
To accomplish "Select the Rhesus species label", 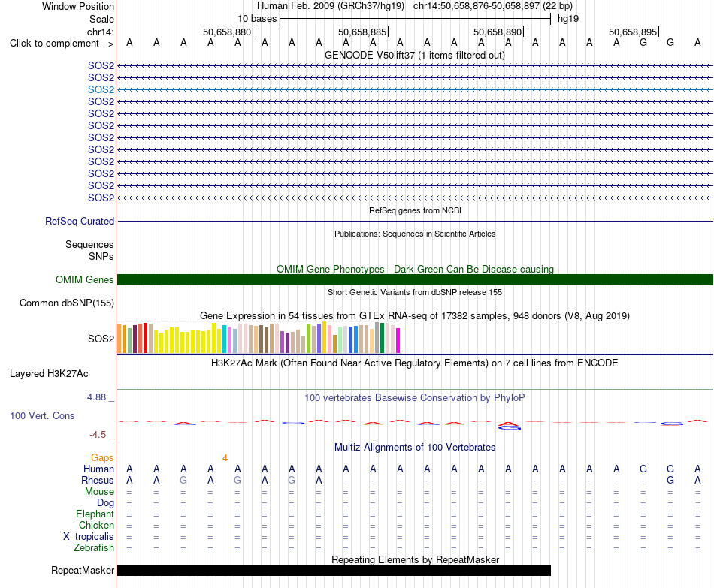I will tap(98, 480).
